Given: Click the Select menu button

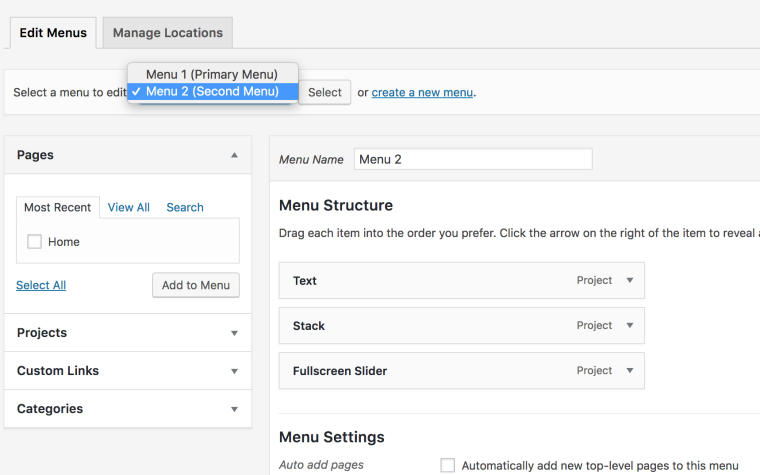Looking at the screenshot, I should tap(325, 93).
